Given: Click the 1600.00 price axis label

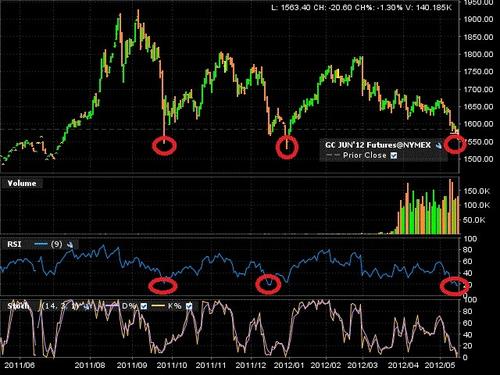Looking at the screenshot, I should pyautogui.click(x=478, y=124).
